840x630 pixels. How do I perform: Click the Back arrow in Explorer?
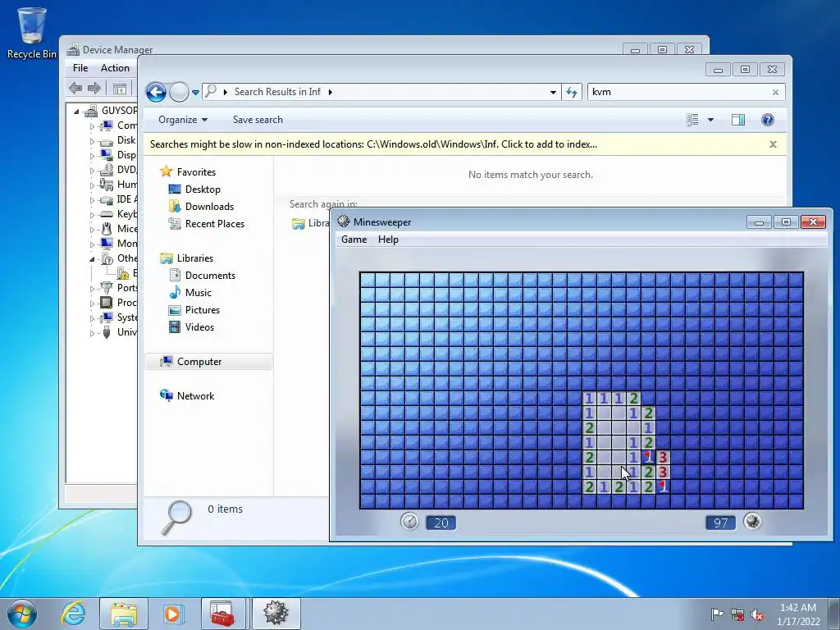[x=156, y=92]
